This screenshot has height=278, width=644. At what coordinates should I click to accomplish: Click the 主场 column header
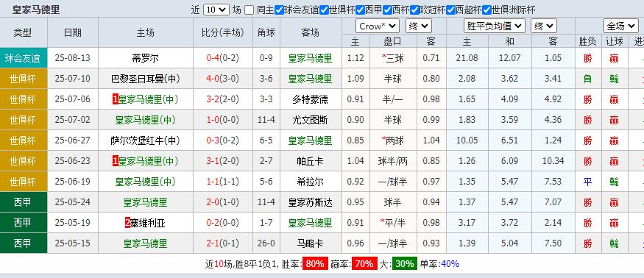146,32
